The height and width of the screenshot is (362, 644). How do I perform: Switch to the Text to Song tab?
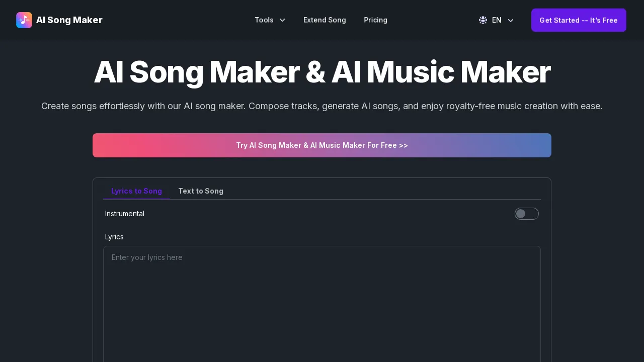pyautogui.click(x=201, y=191)
